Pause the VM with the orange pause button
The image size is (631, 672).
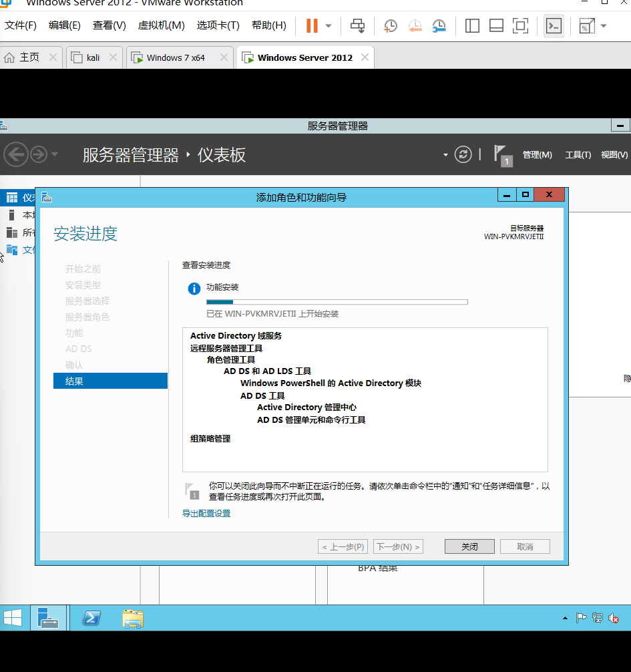pyautogui.click(x=312, y=25)
